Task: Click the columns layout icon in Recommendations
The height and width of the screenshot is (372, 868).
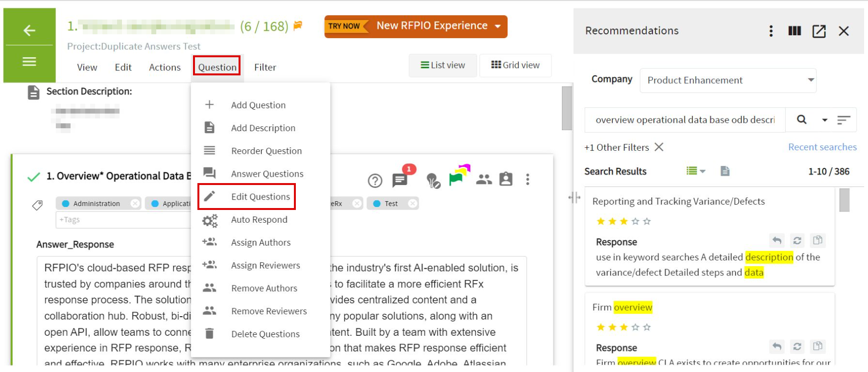Action: (x=795, y=31)
